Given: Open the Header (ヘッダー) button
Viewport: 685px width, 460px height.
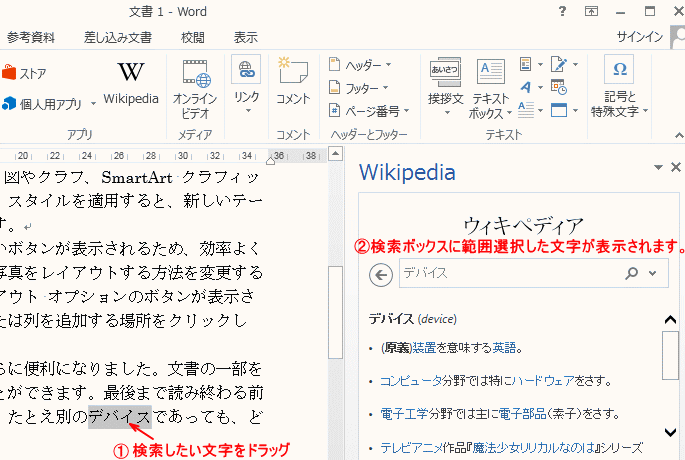Looking at the screenshot, I should [x=360, y=65].
